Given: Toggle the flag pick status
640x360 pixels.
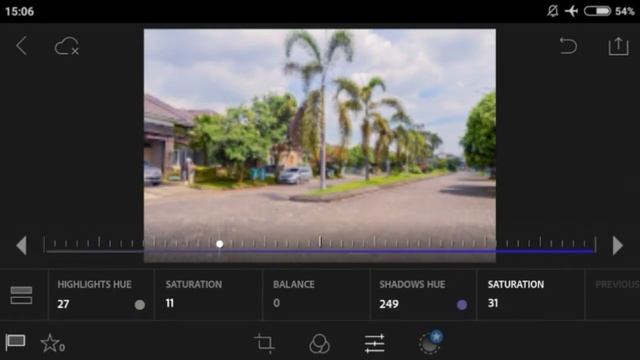Looking at the screenshot, I should coord(16,342).
